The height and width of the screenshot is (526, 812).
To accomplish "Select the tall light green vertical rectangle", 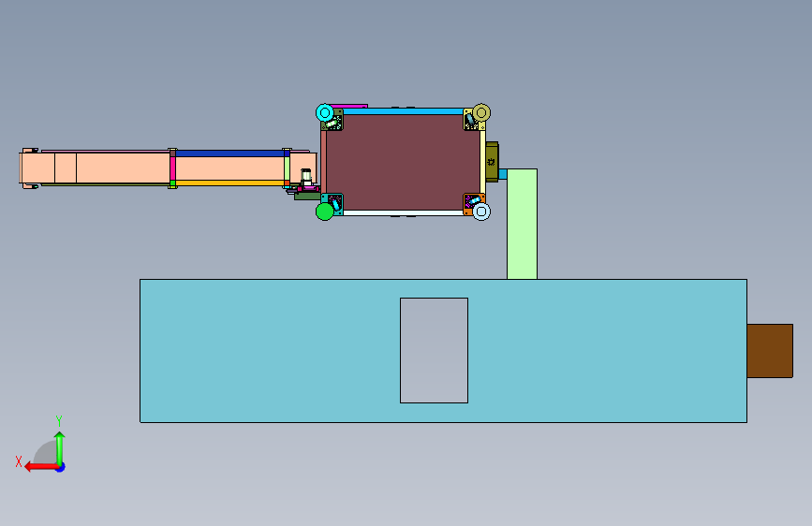I will pos(522,225).
